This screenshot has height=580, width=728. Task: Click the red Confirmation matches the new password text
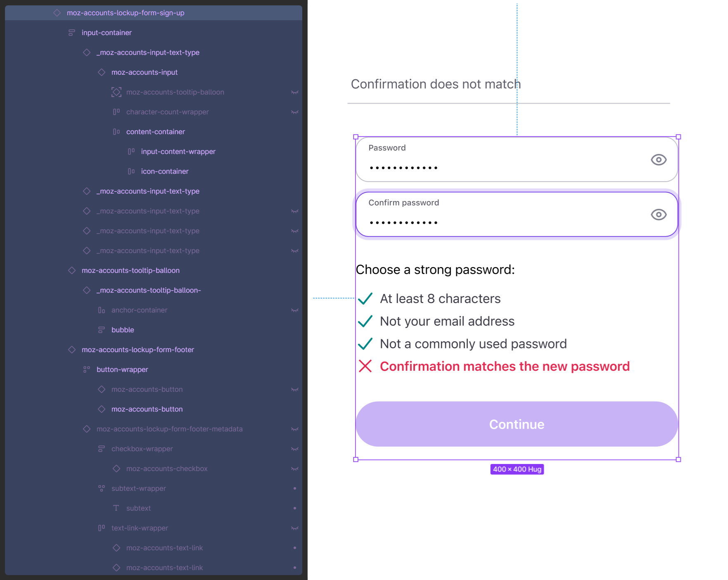504,366
